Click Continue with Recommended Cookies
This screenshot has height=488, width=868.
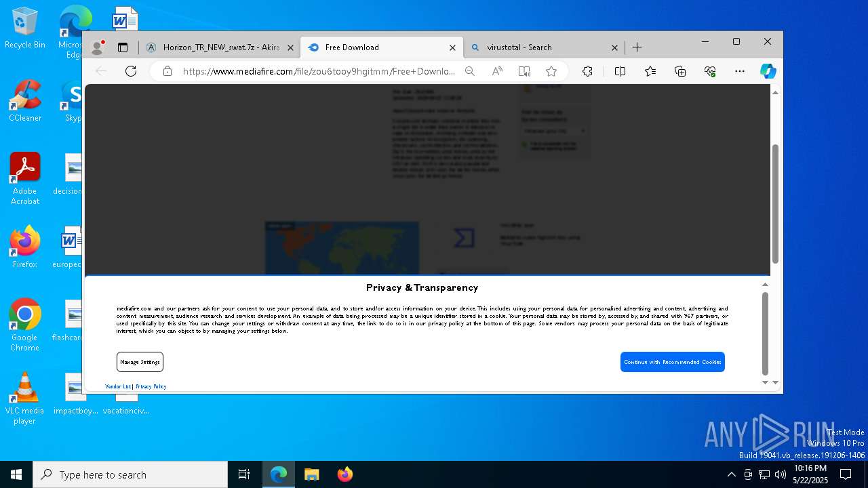(x=673, y=362)
